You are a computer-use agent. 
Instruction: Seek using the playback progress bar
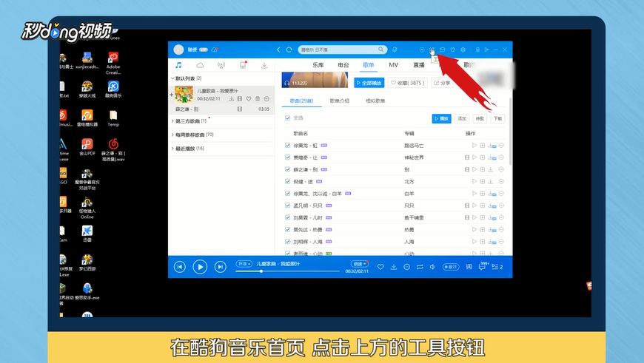click(287, 271)
